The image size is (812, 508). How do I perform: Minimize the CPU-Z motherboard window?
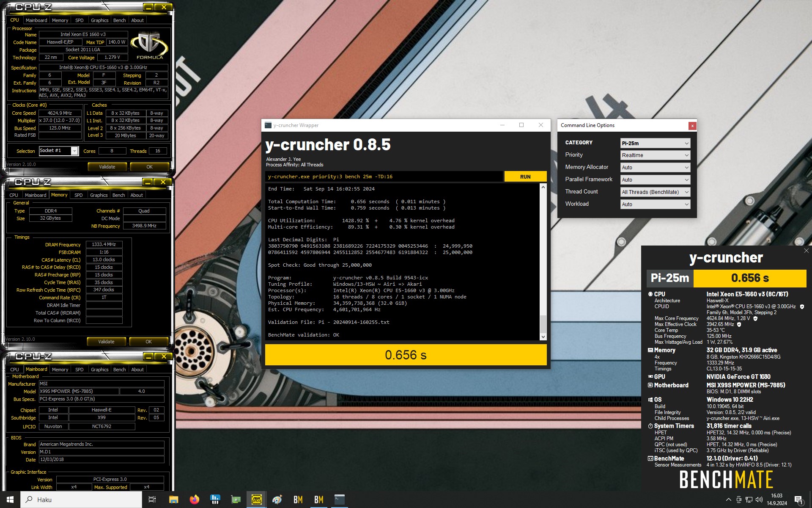pos(148,357)
